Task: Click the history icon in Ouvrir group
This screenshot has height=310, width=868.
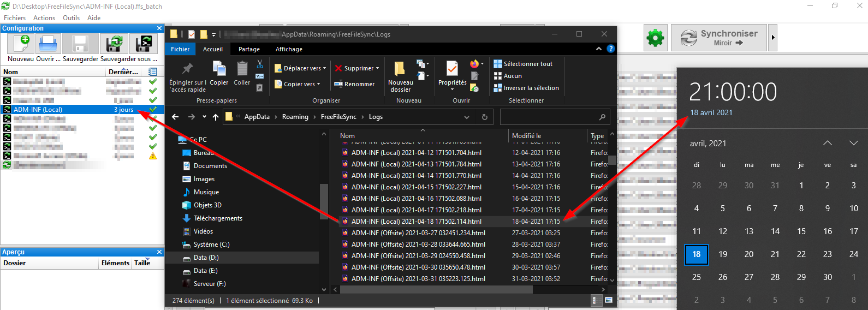Action: 474,88
